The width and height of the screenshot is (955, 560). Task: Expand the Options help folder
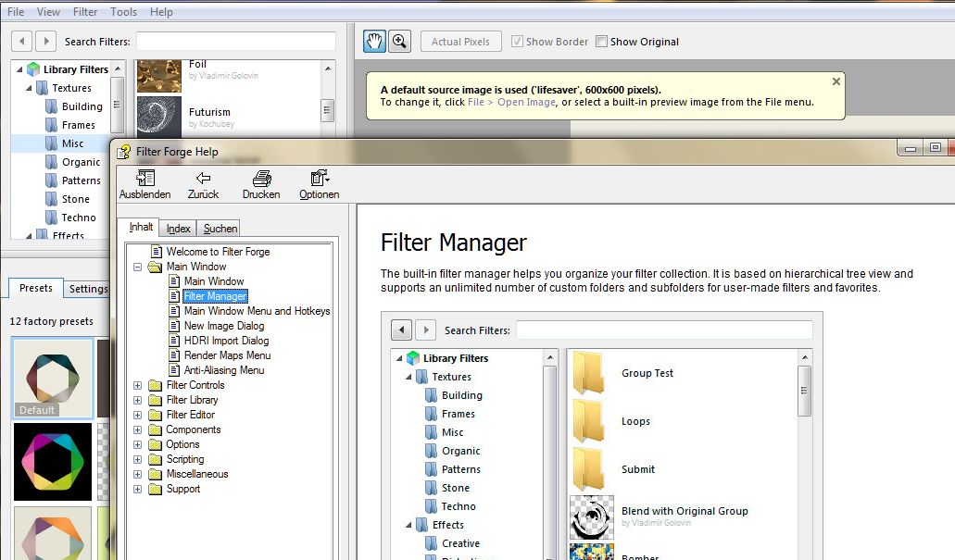click(x=138, y=444)
